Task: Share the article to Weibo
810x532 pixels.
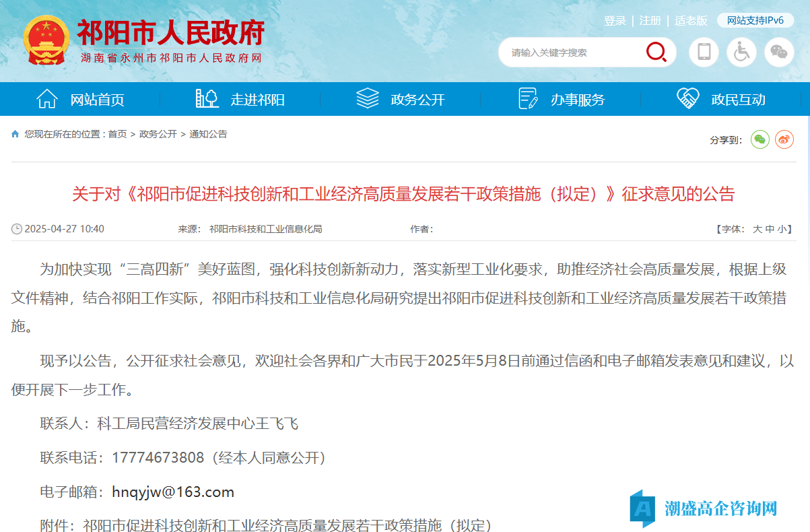Action: 784,139
